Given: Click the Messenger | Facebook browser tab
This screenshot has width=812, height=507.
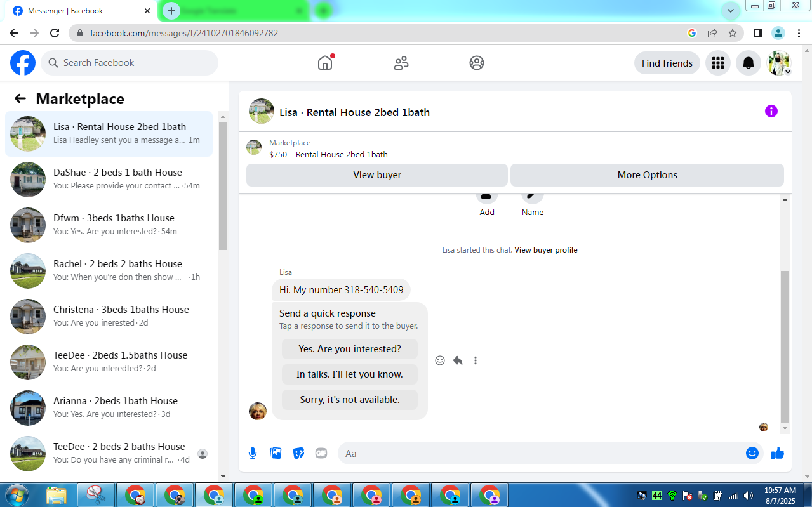Looking at the screenshot, I should (x=83, y=11).
